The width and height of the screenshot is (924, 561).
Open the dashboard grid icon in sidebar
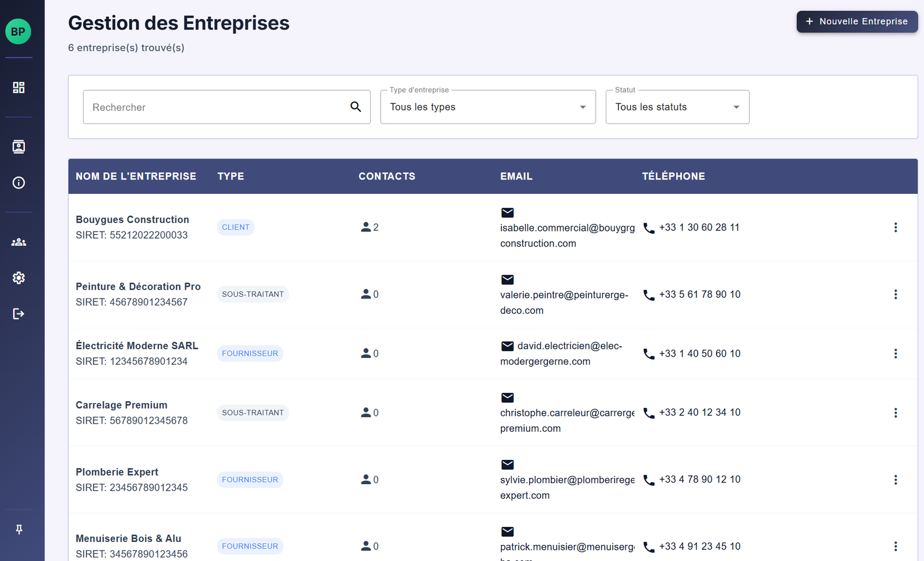coord(18,88)
